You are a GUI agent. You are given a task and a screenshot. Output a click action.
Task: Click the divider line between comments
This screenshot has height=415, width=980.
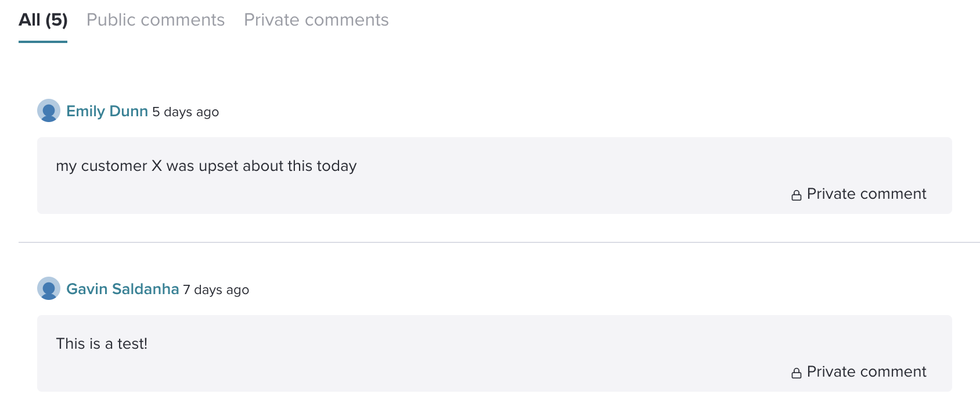(x=499, y=242)
